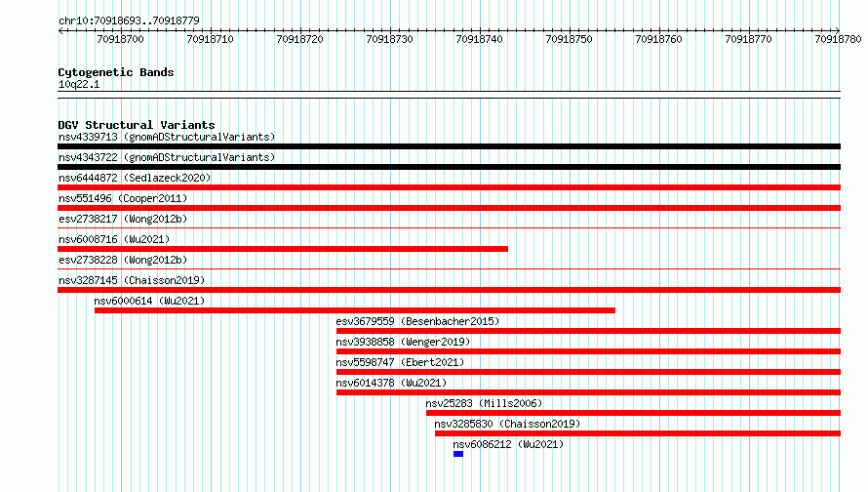Select the red bar under nsv3287145
868x492 pixels.
click(x=449, y=290)
